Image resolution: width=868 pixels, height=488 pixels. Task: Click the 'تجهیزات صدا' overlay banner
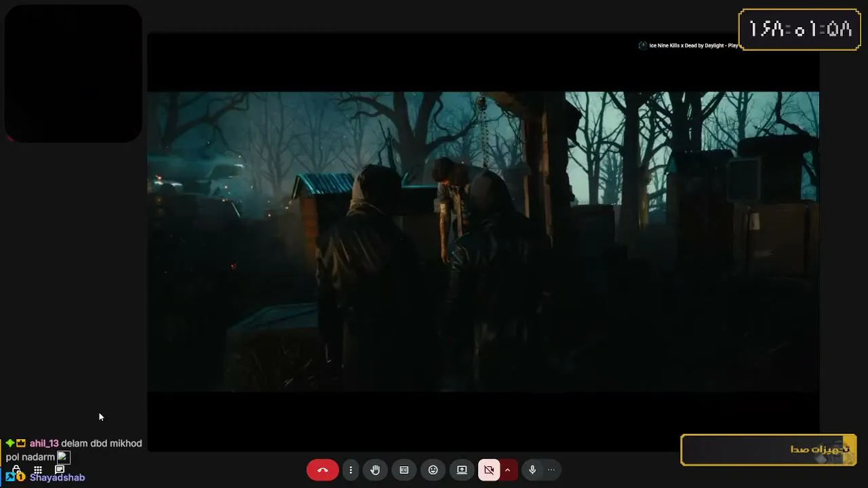769,449
